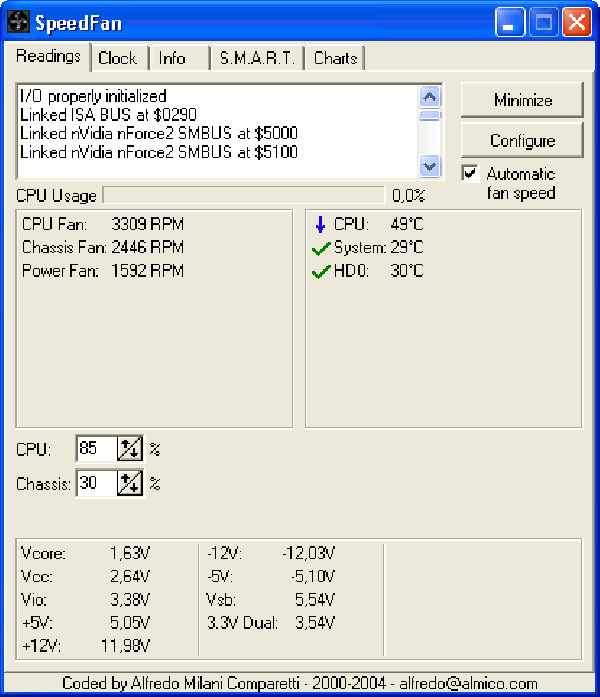Open the Charts tab
The image size is (600, 697).
(x=336, y=58)
